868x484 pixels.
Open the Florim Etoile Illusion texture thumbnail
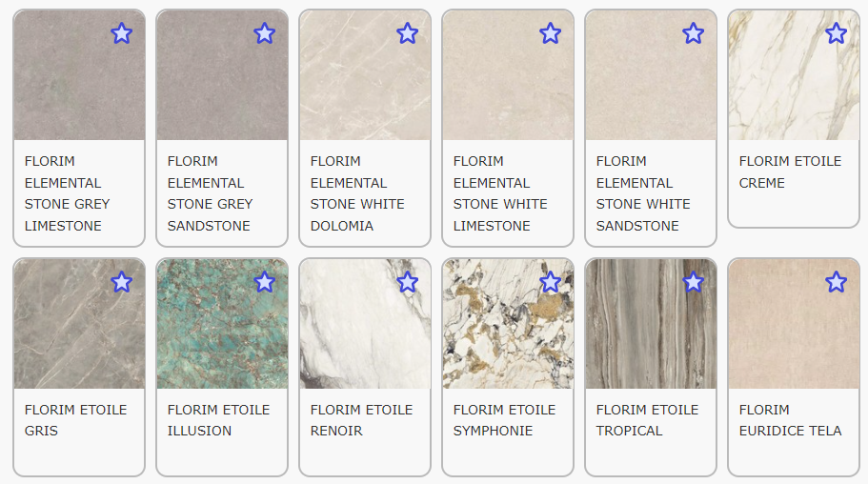point(222,323)
